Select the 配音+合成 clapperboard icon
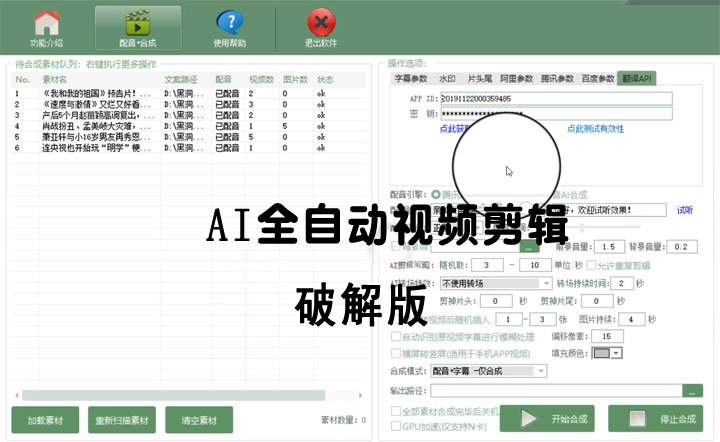720x442 pixels. click(137, 27)
